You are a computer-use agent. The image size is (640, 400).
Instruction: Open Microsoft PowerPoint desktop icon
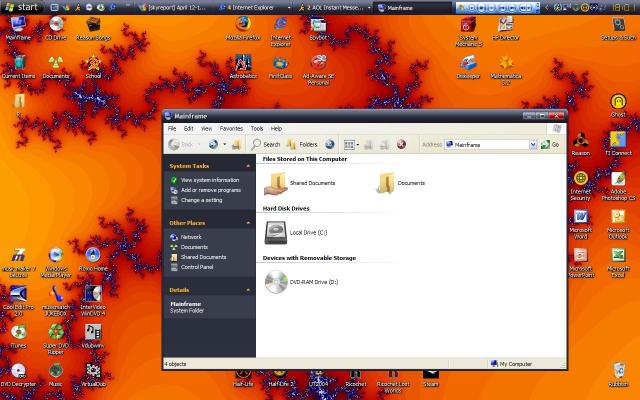[580, 262]
